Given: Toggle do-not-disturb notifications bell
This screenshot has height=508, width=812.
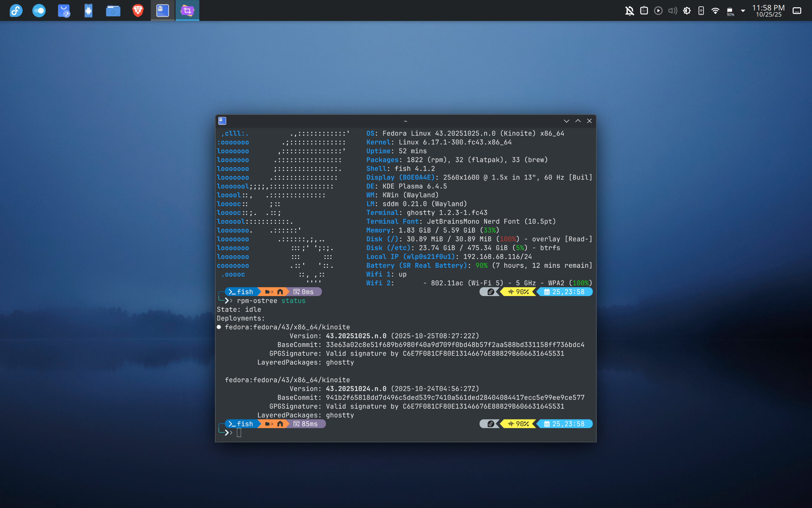Looking at the screenshot, I should pos(629,10).
